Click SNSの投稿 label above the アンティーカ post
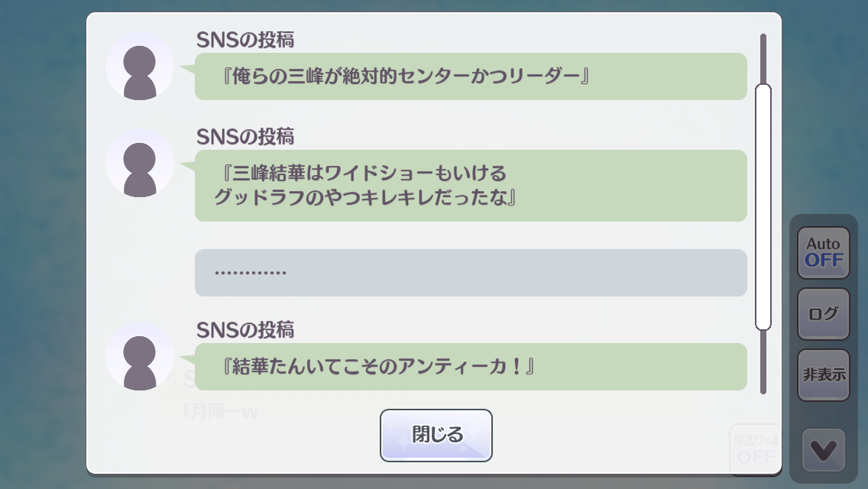The height and width of the screenshot is (489, 868). (245, 330)
